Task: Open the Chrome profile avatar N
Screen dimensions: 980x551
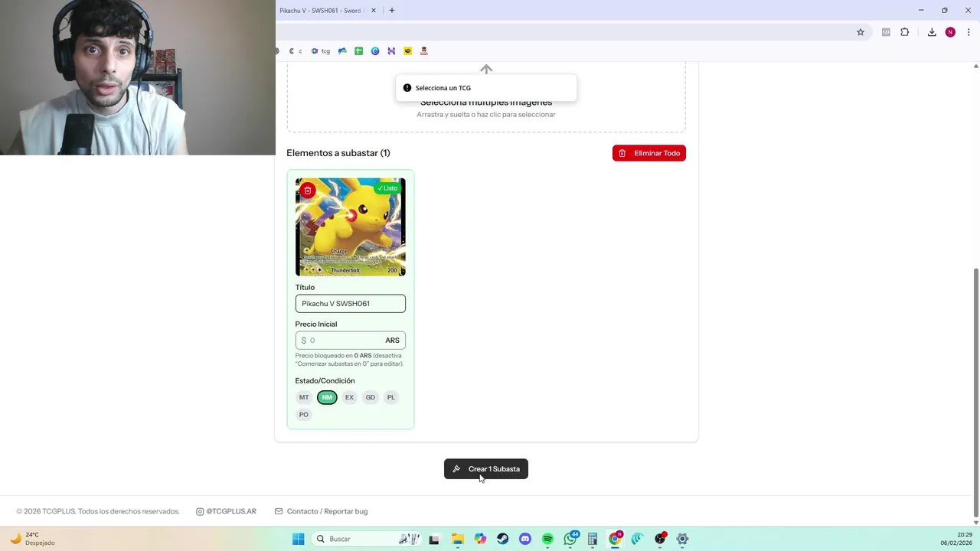Action: coord(950,32)
